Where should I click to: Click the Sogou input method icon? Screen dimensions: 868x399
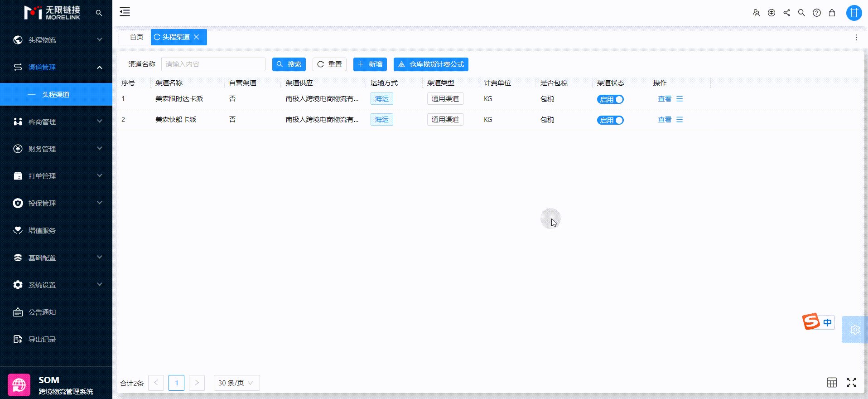click(x=811, y=321)
